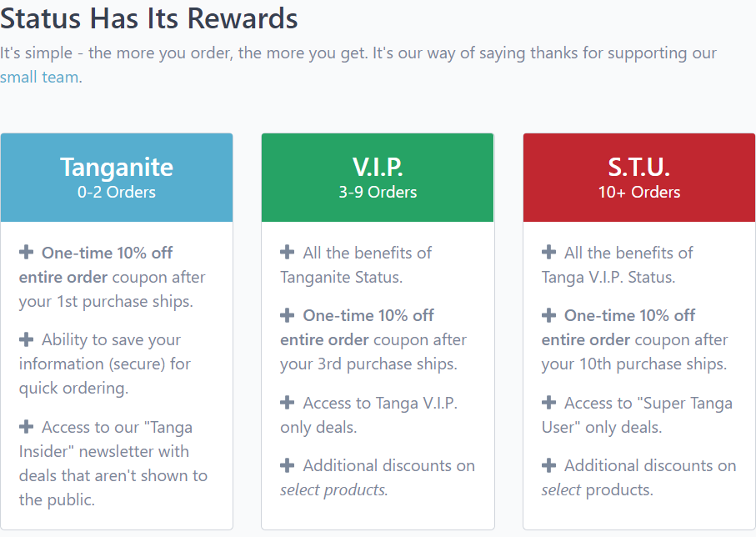Click the 'your 10th purchase ships' text

634,364
